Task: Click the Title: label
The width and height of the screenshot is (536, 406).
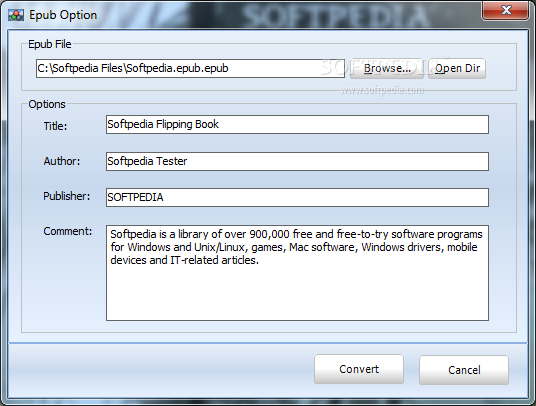Action: tap(55, 126)
